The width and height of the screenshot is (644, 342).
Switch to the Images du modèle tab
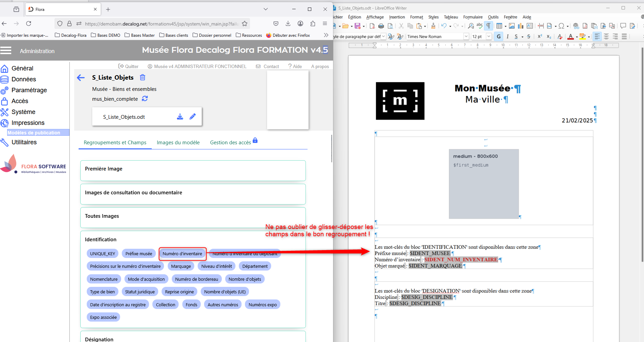pos(178,143)
